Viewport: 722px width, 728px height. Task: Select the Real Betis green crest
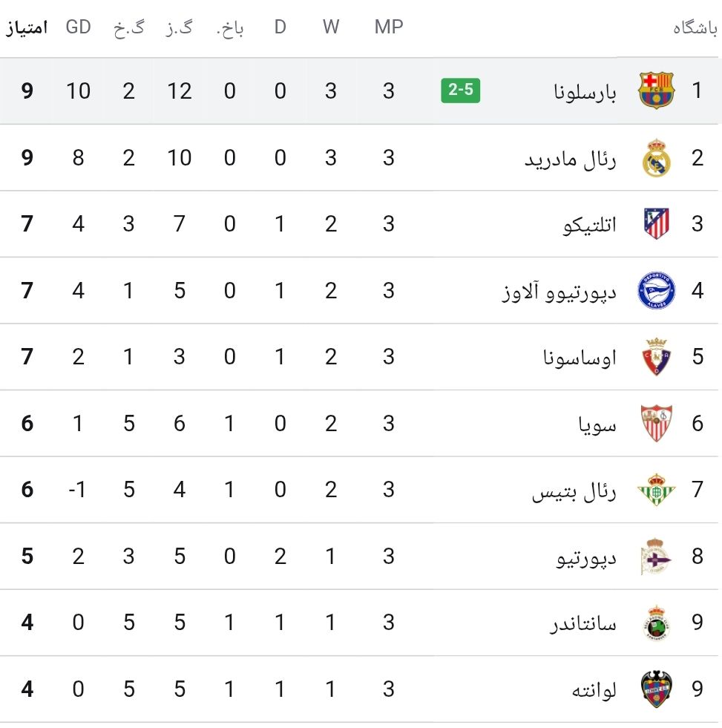[x=656, y=489]
